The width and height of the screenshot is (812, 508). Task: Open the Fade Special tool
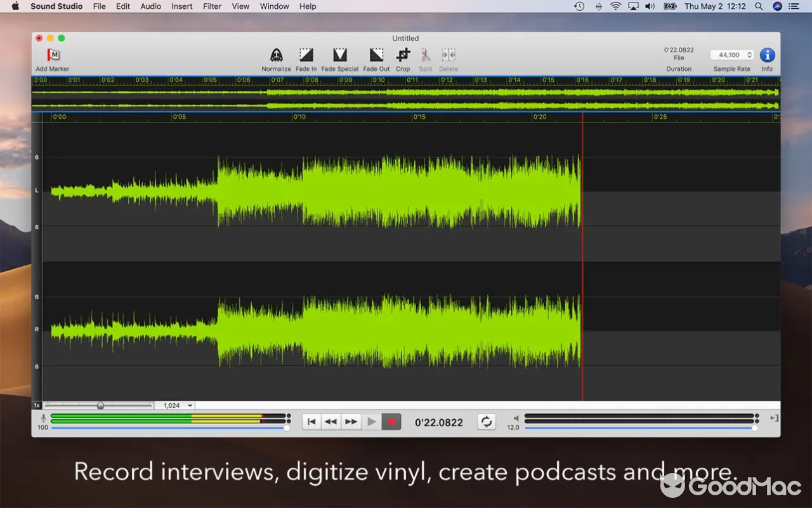pos(340,56)
